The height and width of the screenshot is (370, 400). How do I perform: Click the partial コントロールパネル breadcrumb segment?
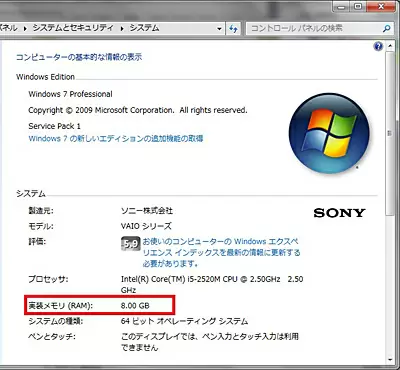point(9,28)
